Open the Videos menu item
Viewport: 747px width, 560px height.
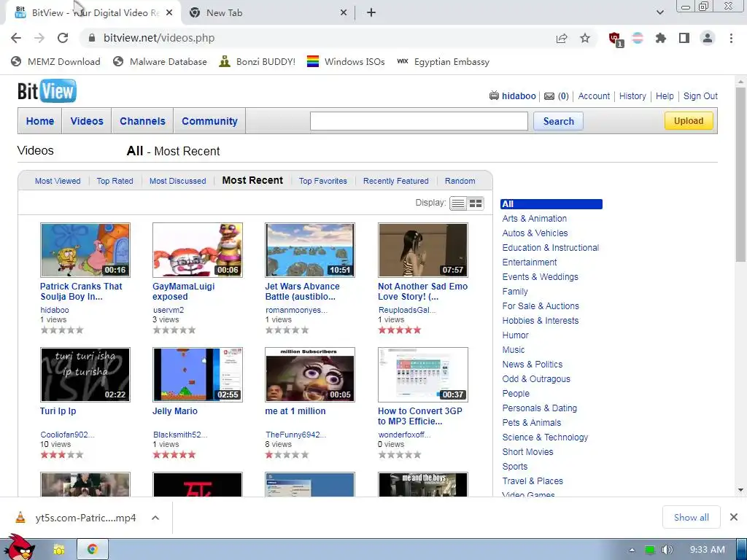[x=87, y=121]
